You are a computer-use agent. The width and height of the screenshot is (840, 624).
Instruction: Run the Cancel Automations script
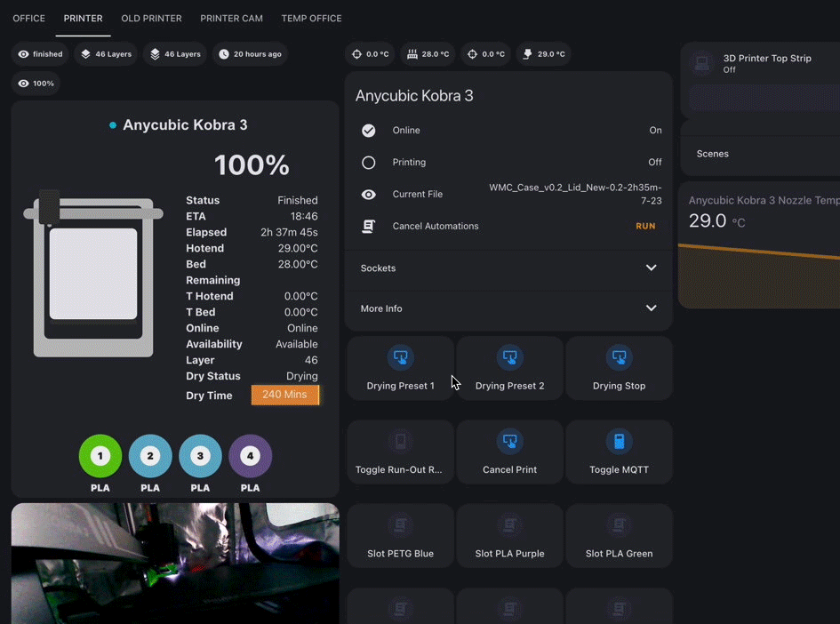click(x=645, y=226)
